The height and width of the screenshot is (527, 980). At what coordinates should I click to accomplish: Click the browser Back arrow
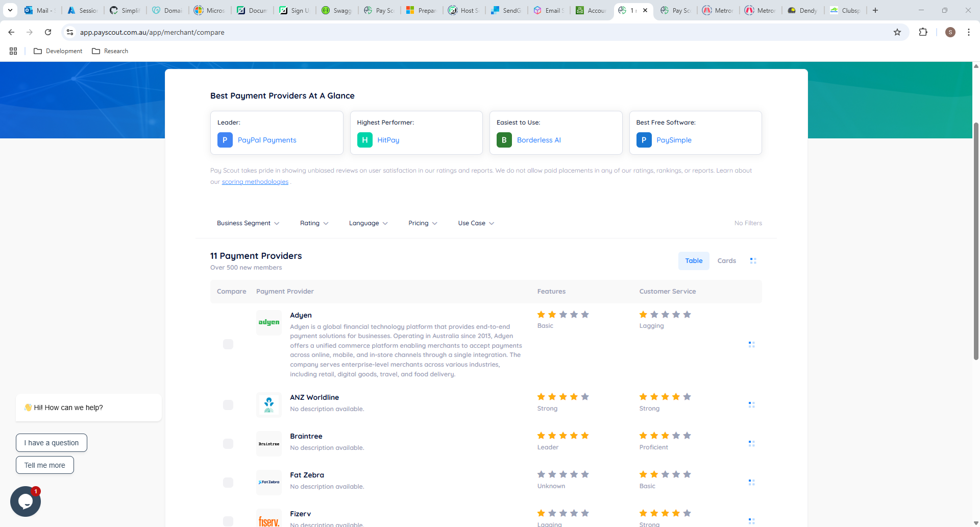pyautogui.click(x=11, y=32)
